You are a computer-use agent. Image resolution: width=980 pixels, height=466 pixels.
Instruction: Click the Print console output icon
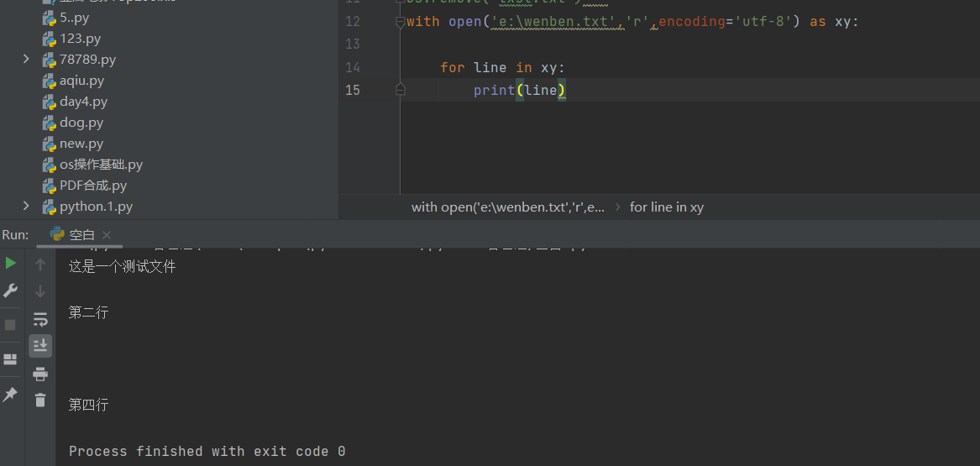pos(40,374)
